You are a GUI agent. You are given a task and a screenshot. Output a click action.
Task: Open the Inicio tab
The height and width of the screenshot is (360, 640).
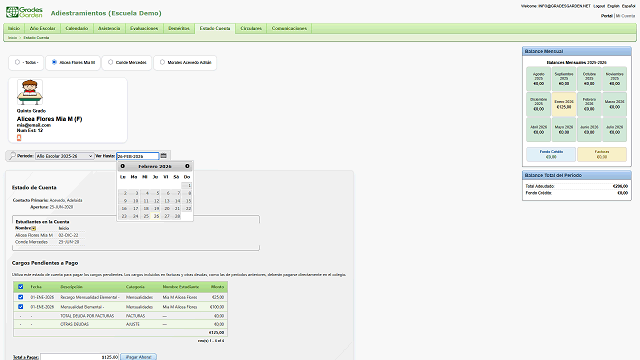point(14,28)
